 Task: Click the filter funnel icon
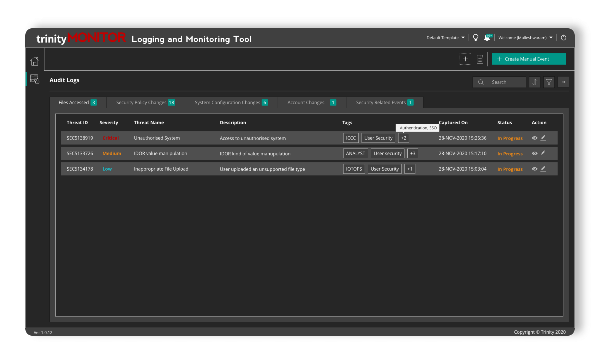(x=549, y=82)
